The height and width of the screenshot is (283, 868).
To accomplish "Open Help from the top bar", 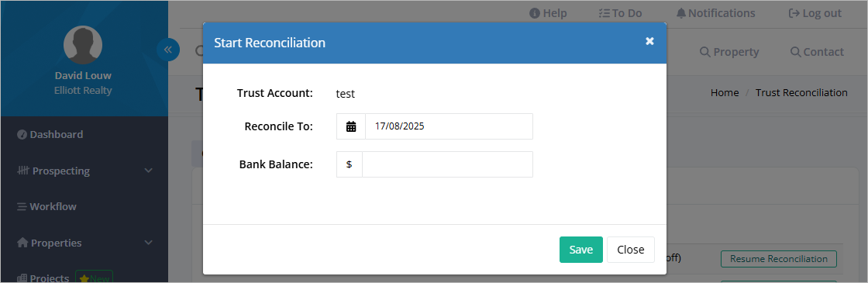I will (x=548, y=13).
